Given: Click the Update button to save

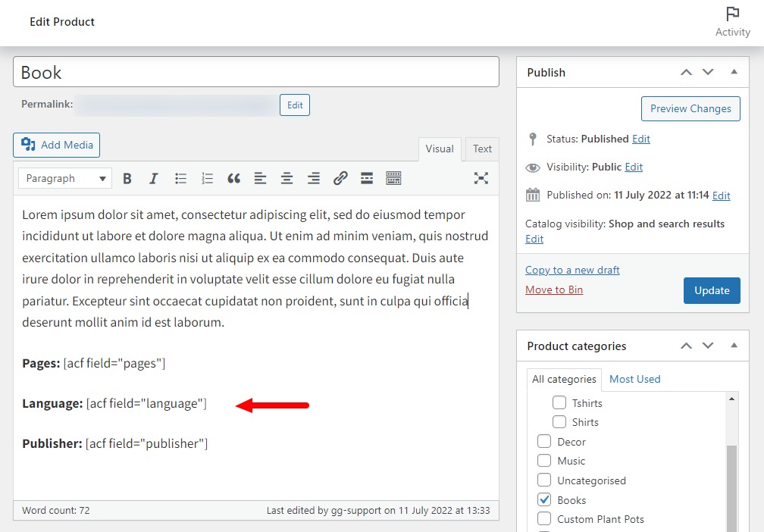Looking at the screenshot, I should (711, 290).
